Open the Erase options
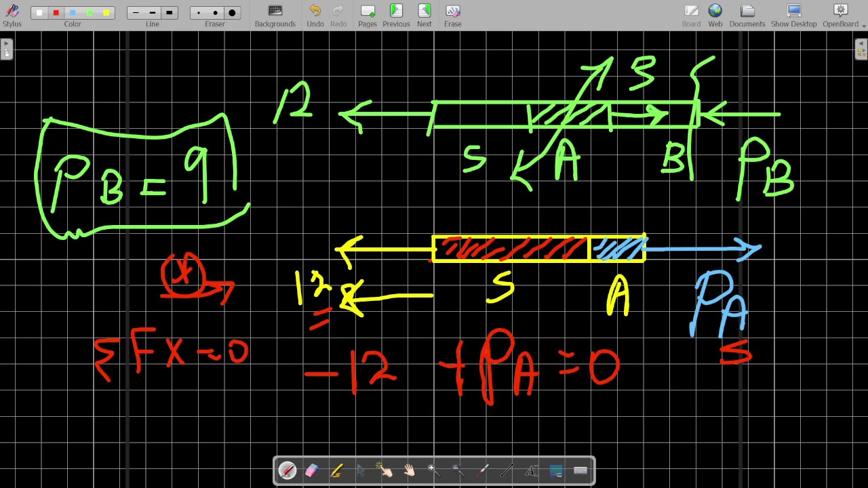The height and width of the screenshot is (488, 868). tap(453, 16)
